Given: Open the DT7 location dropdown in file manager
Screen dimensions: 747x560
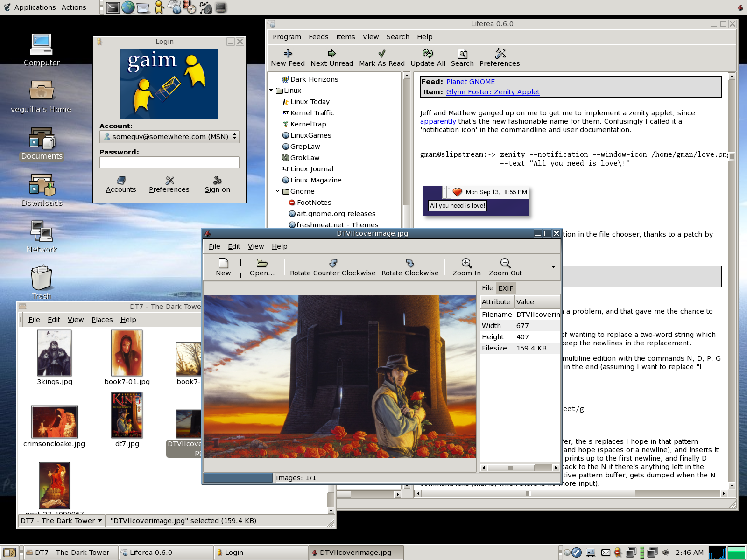Looking at the screenshot, I should click(x=61, y=521).
